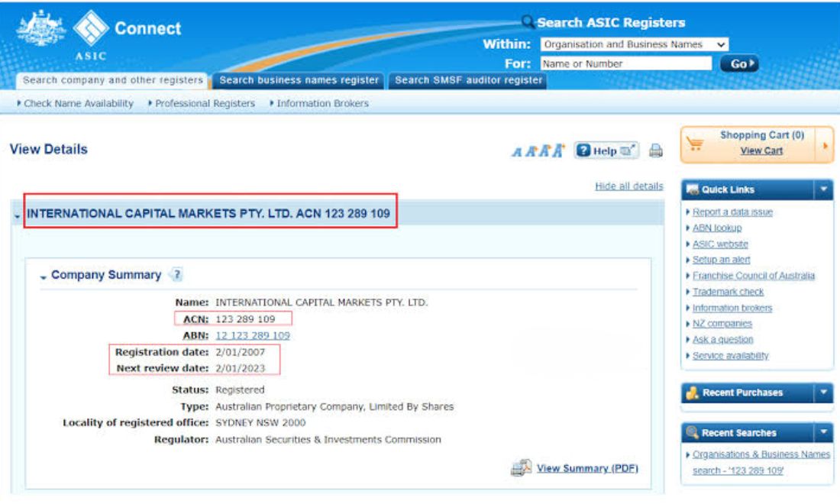The image size is (840, 504).
Task: Collapse the Recent Searches panel arrow
Action: pyautogui.click(x=823, y=432)
